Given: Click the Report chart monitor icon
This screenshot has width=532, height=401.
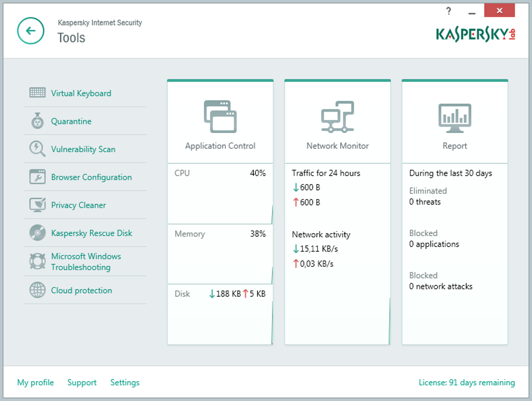Looking at the screenshot, I should 455,118.
